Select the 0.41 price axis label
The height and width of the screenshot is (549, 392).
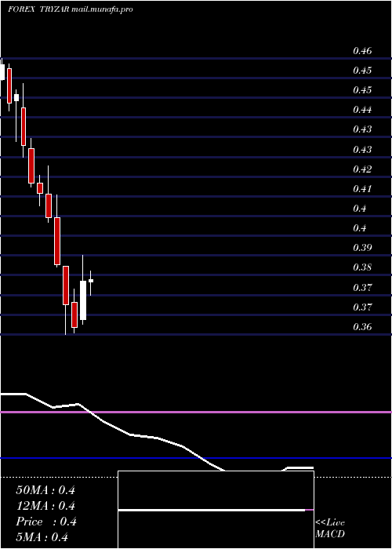(x=362, y=189)
